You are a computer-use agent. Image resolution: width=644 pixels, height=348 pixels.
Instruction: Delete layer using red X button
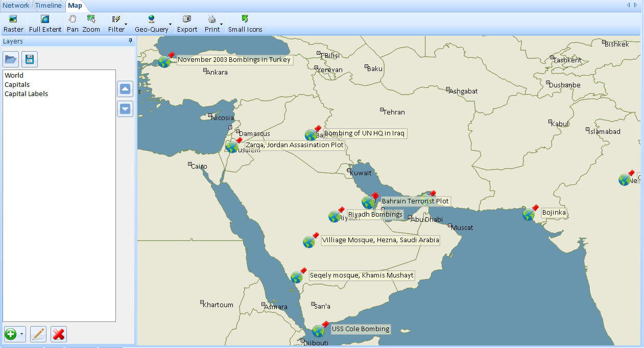click(x=59, y=334)
